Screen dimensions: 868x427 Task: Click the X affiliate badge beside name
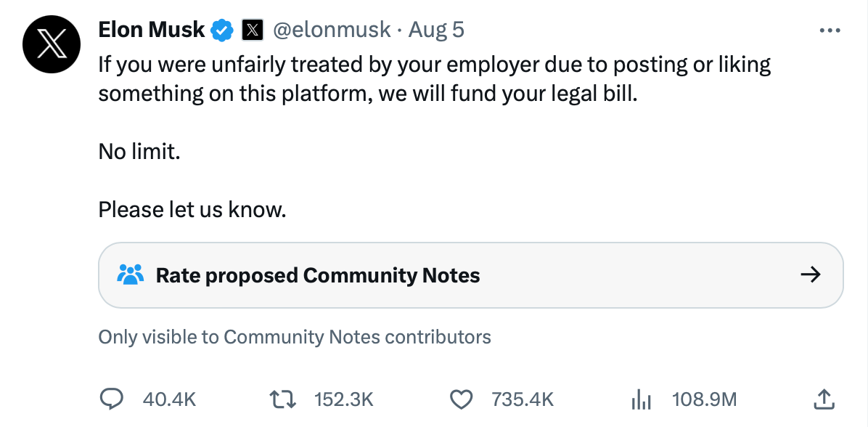tap(252, 30)
